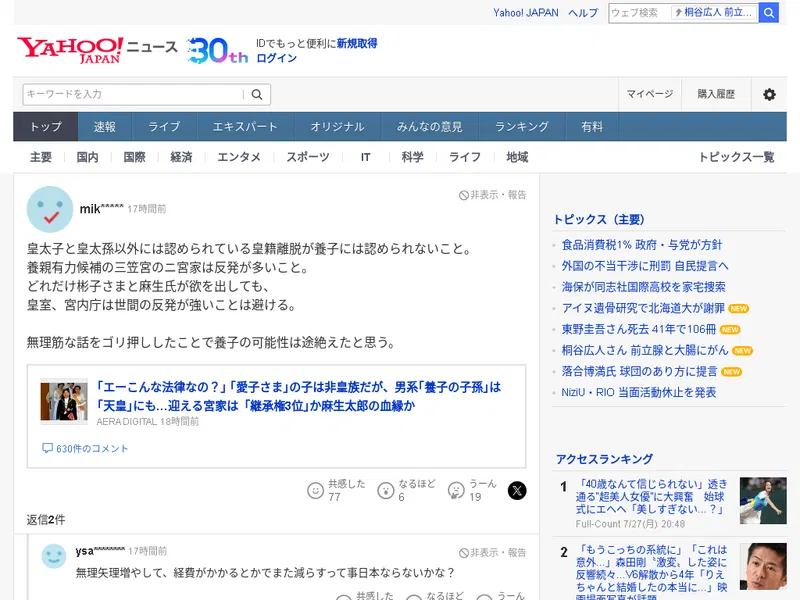Open ranking 1 article about 40歳 actress
The height and width of the screenshot is (600, 800).
coord(652,496)
